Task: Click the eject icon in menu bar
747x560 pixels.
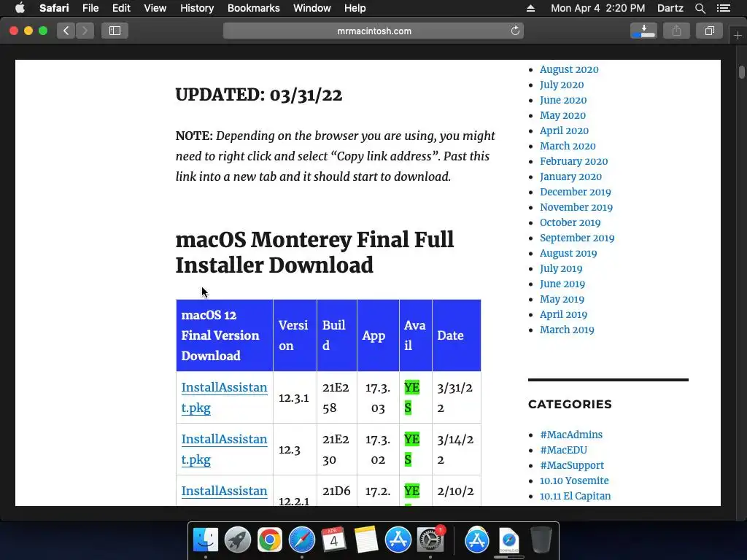Action: [x=530, y=8]
